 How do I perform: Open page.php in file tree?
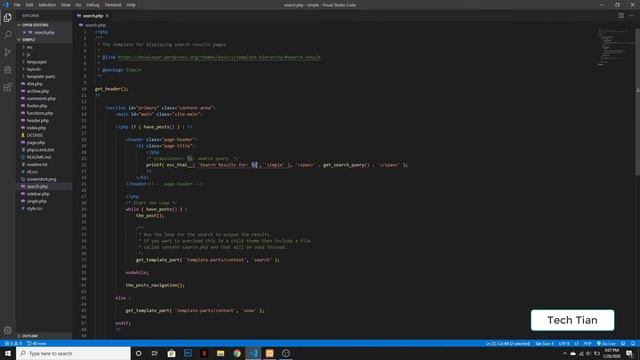[x=36, y=143]
